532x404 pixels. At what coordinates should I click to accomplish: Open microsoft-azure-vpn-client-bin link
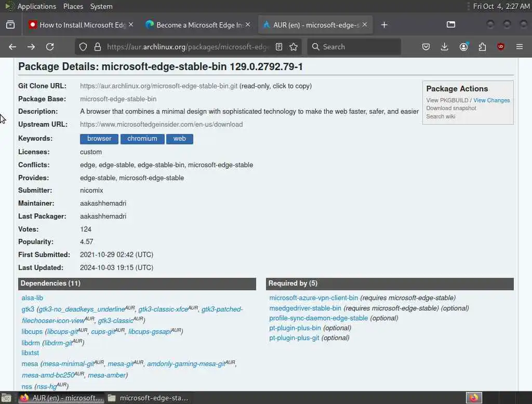pyautogui.click(x=313, y=298)
